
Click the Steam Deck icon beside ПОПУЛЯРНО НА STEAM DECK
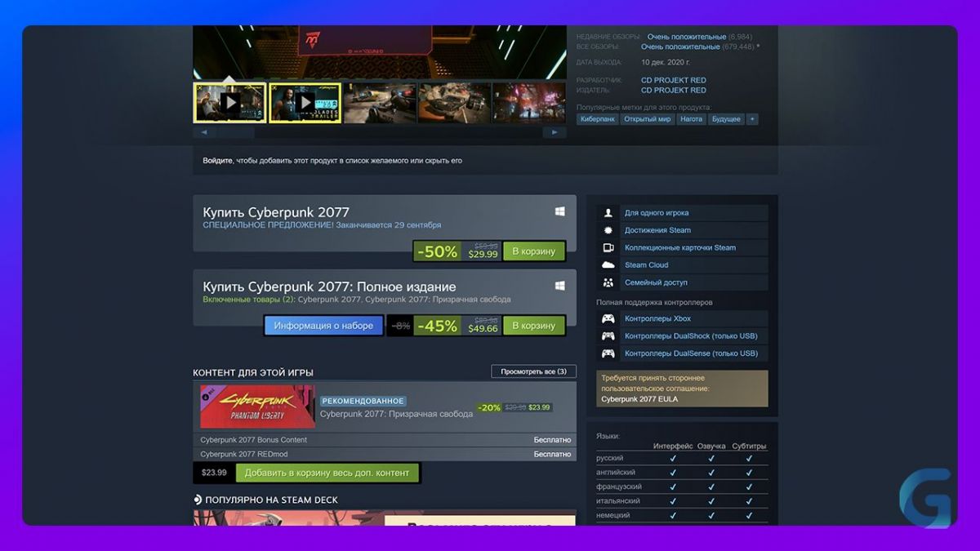coord(198,500)
